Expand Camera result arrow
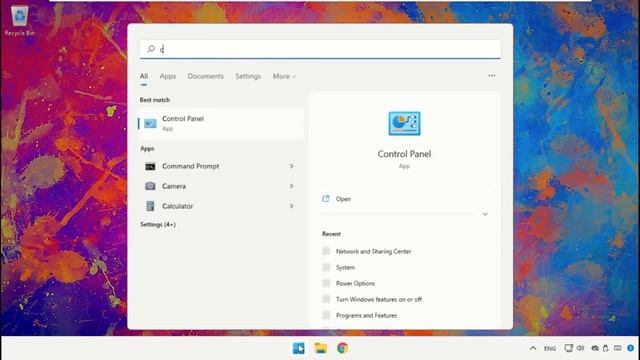 291,186
